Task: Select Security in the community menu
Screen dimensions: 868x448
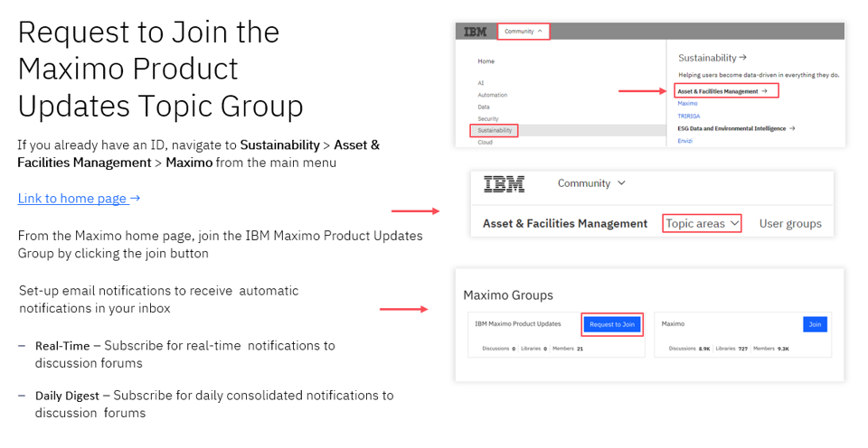Action: tap(487, 119)
